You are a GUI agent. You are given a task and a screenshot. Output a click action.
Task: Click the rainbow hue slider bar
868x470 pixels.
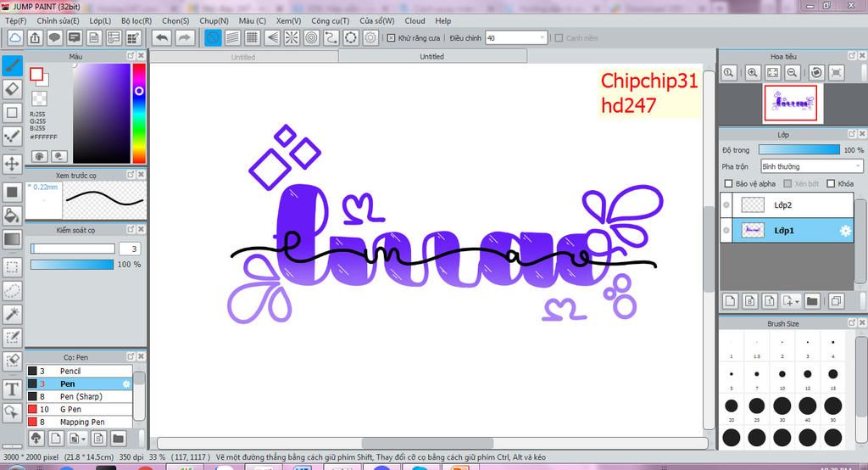(x=139, y=113)
